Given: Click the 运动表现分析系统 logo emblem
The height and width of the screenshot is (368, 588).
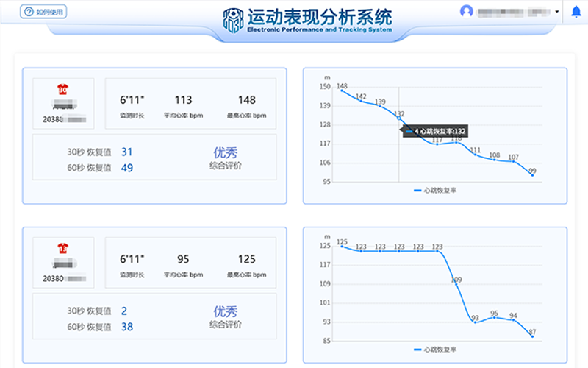Looking at the screenshot, I should point(233,21).
